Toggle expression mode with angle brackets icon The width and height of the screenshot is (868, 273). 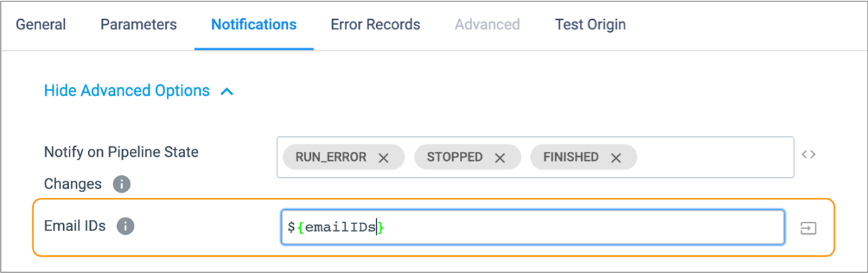(808, 154)
